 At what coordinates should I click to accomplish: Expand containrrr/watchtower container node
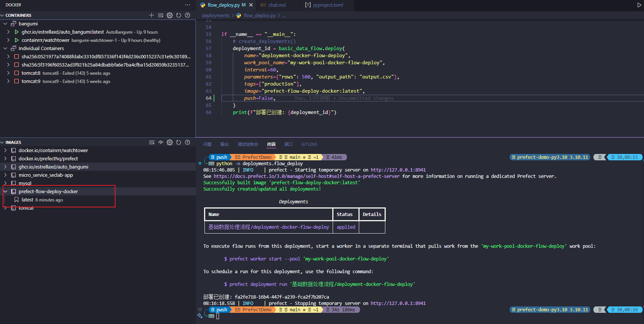point(8,40)
